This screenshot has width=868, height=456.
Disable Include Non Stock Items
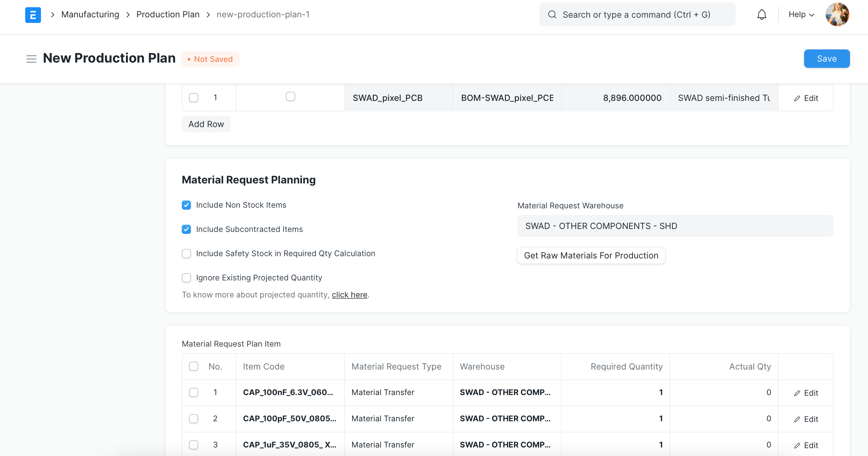186,205
